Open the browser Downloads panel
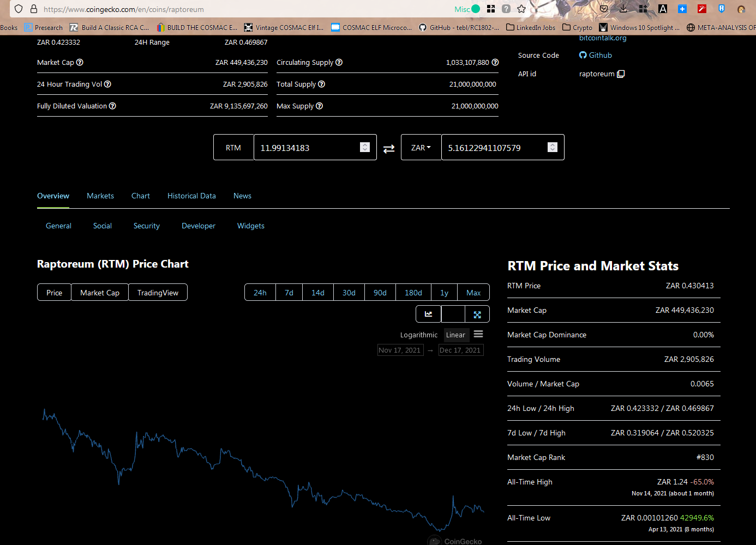 tap(623, 9)
